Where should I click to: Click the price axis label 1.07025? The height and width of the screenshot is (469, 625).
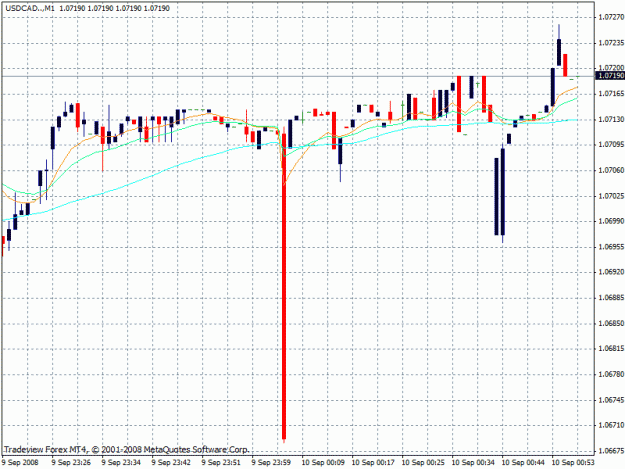[x=611, y=196]
